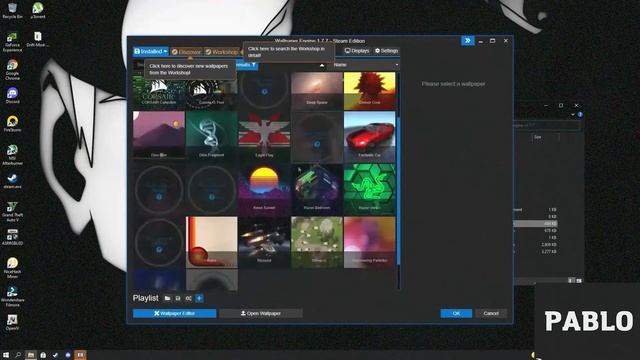Open FireStorm desktop icon
The width and height of the screenshot is (640, 360).
click(x=12, y=124)
